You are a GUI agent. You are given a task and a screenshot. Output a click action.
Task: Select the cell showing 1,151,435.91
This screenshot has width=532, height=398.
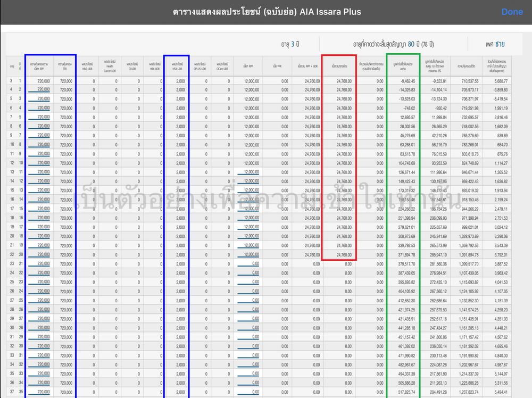469,319
